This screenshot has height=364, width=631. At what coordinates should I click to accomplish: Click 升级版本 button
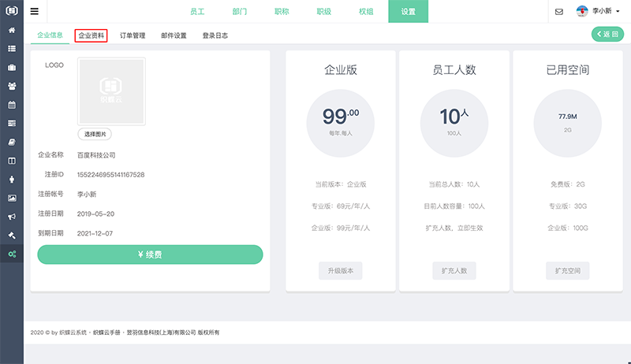[x=341, y=271]
